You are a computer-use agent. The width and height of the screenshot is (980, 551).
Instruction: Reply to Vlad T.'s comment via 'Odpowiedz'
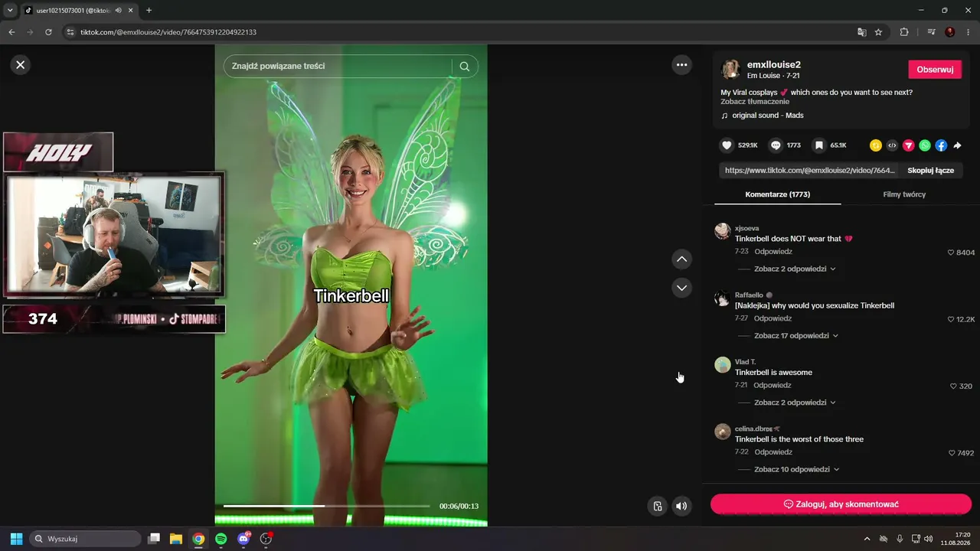[x=773, y=386]
